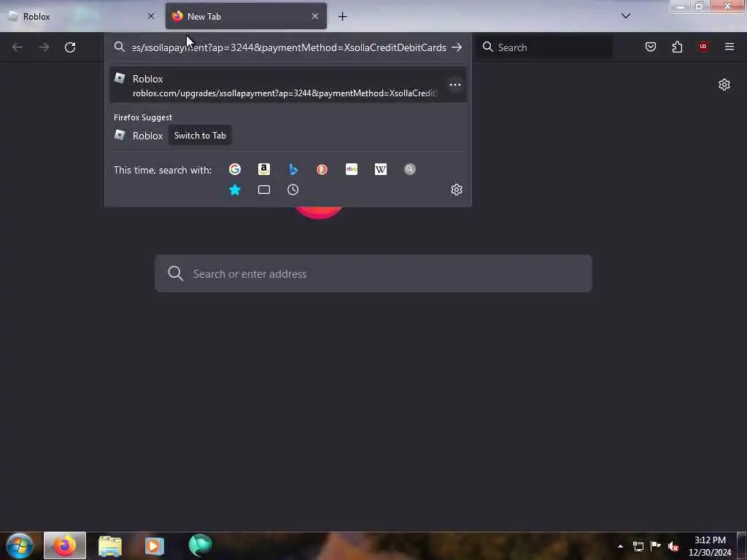Open a new tab with plus button
The width and height of the screenshot is (747, 560).
343,17
